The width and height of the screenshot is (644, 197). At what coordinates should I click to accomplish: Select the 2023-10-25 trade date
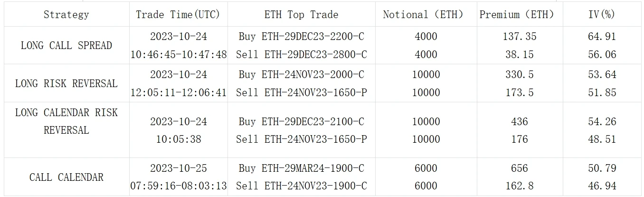click(179, 168)
